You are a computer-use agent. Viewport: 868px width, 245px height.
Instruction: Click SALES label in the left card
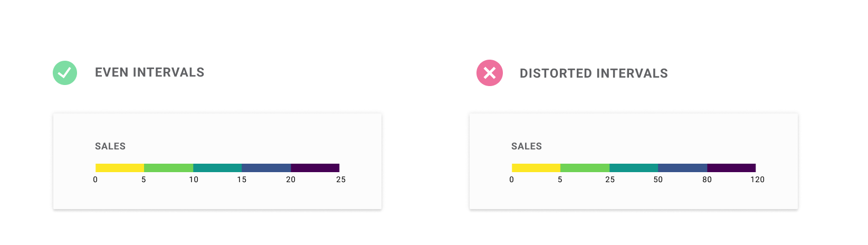click(110, 146)
